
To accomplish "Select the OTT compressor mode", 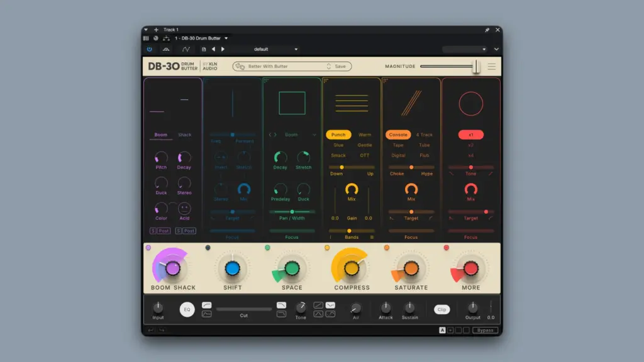I will point(365,156).
